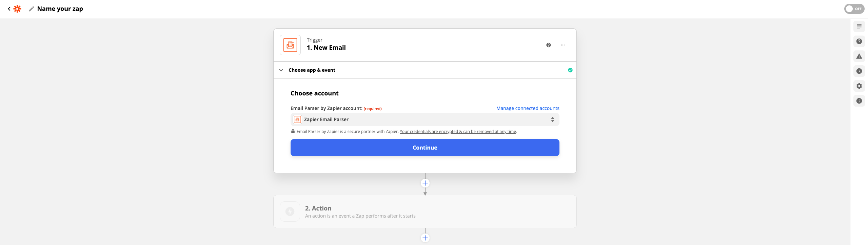Open the notes panel in right sidebar

859,26
